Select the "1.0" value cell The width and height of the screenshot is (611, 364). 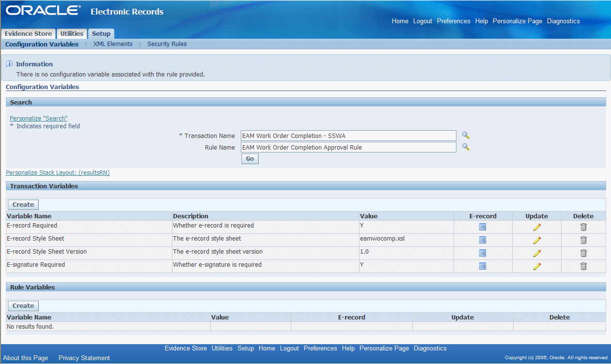coord(364,252)
